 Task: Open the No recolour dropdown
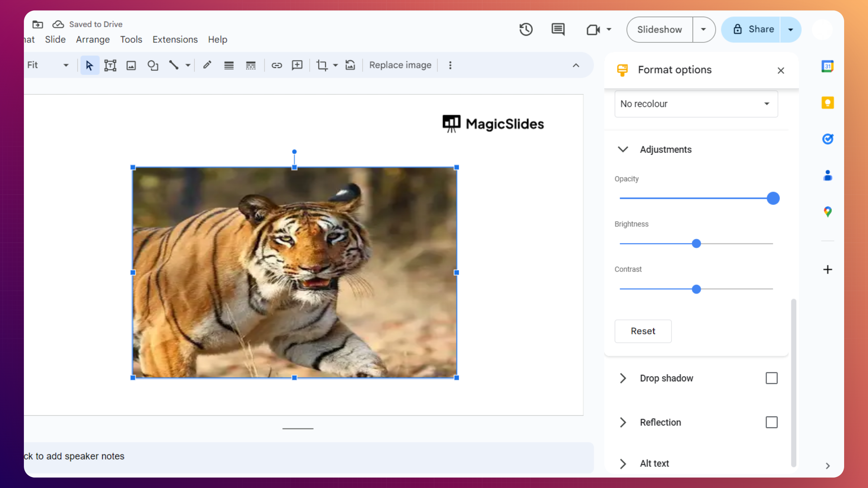(696, 104)
